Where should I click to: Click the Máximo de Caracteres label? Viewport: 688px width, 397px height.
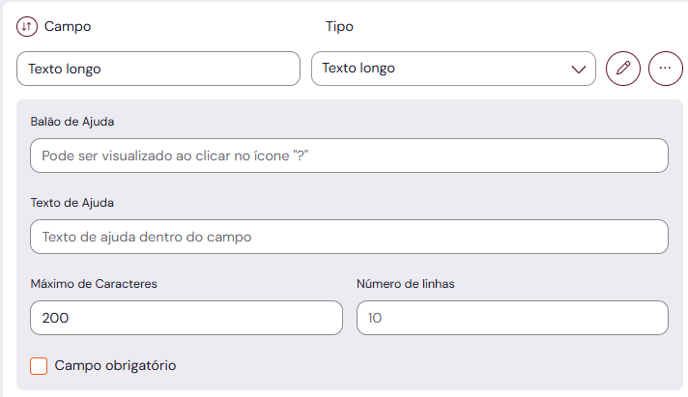pyautogui.click(x=94, y=284)
